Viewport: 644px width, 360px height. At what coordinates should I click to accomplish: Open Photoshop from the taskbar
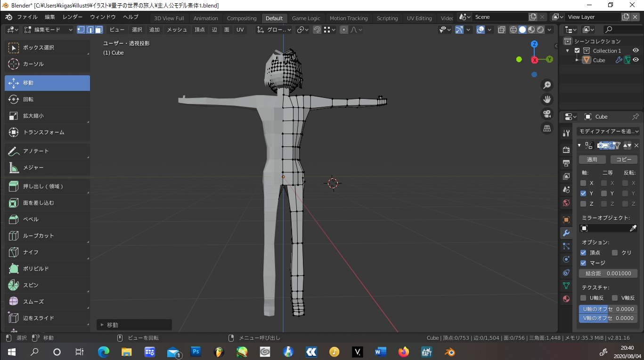196,352
